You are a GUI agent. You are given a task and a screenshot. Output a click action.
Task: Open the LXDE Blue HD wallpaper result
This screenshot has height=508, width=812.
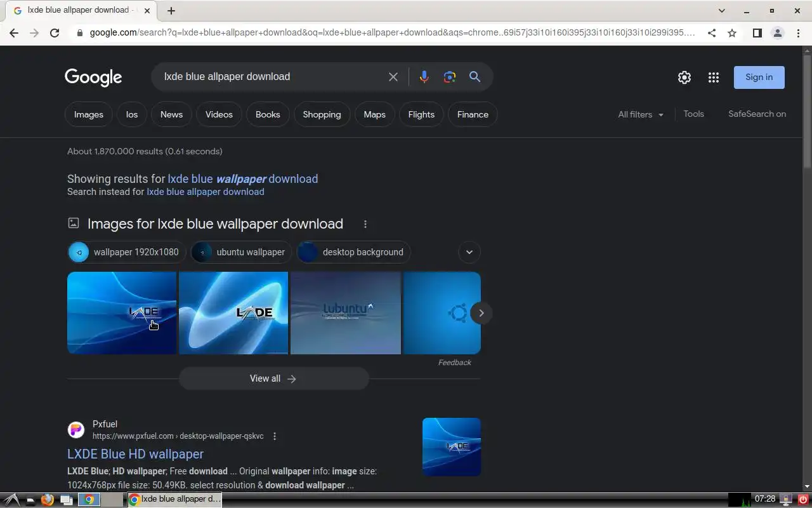pyautogui.click(x=136, y=454)
